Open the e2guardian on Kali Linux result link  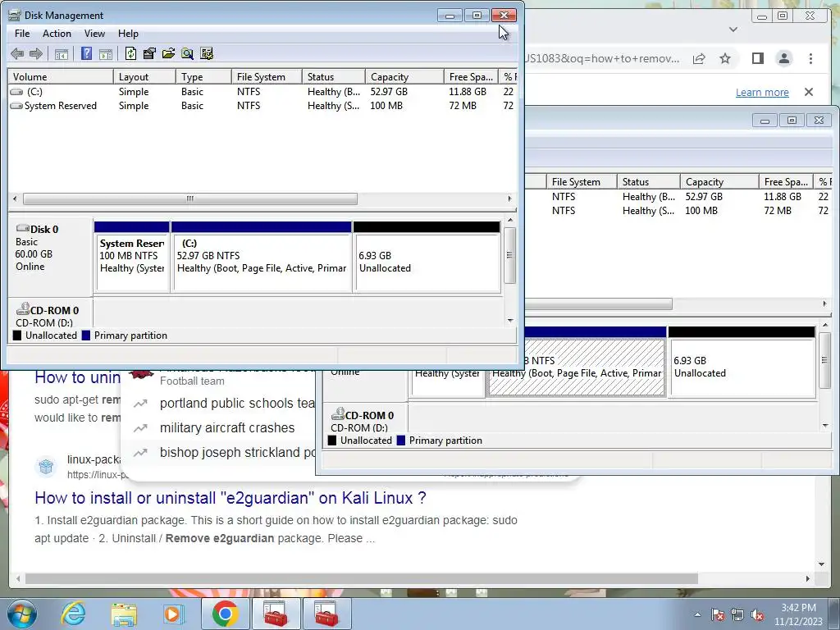point(231,498)
